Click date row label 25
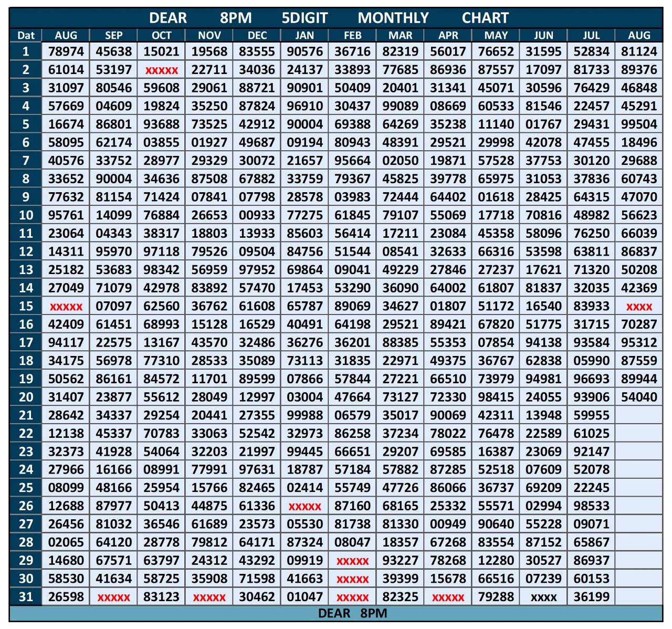Viewport: 672px width, 629px height. (x=26, y=488)
